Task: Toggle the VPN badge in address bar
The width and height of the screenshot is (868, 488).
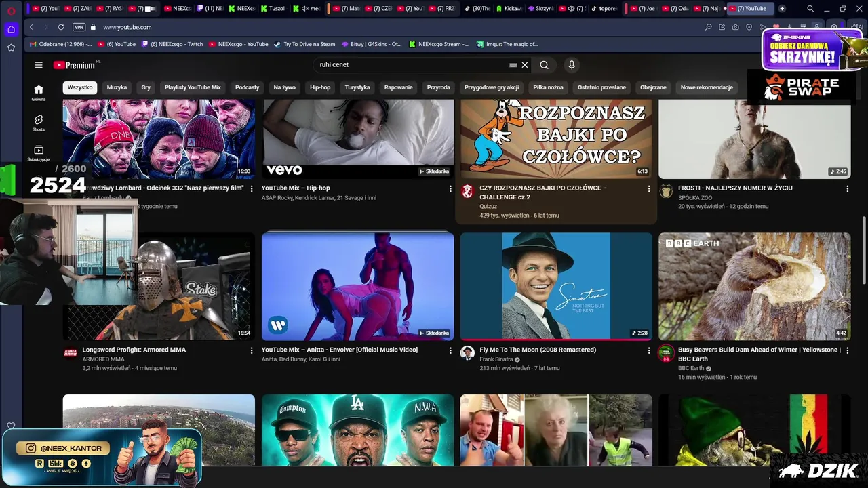Action: (x=79, y=27)
